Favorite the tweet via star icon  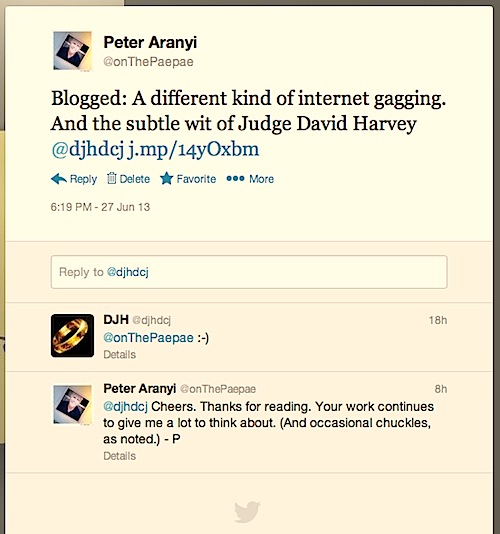pos(167,178)
